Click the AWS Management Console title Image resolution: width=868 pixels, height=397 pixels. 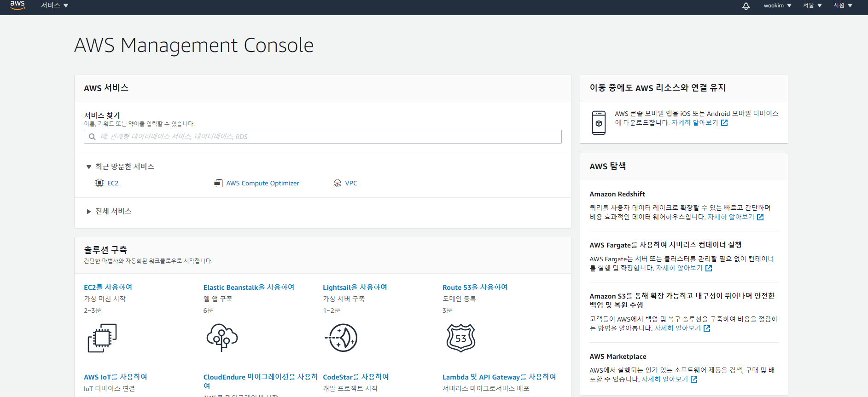pos(194,46)
